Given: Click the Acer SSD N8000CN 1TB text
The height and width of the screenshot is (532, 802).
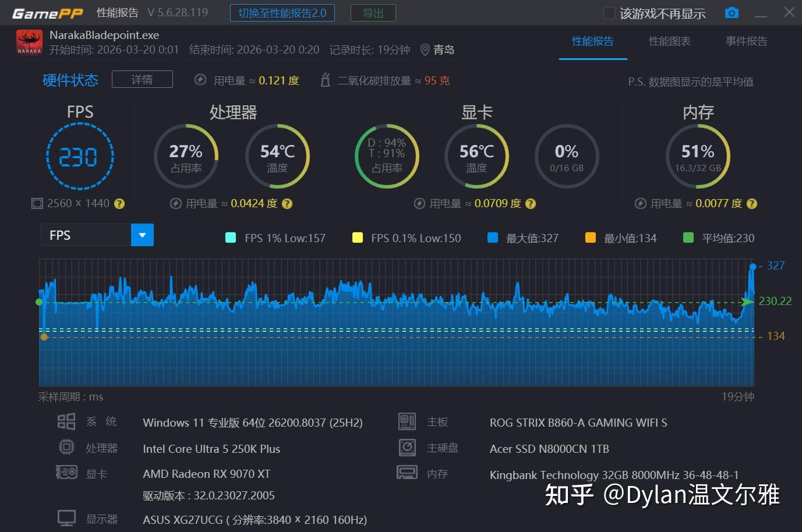Looking at the screenshot, I should 549,449.
